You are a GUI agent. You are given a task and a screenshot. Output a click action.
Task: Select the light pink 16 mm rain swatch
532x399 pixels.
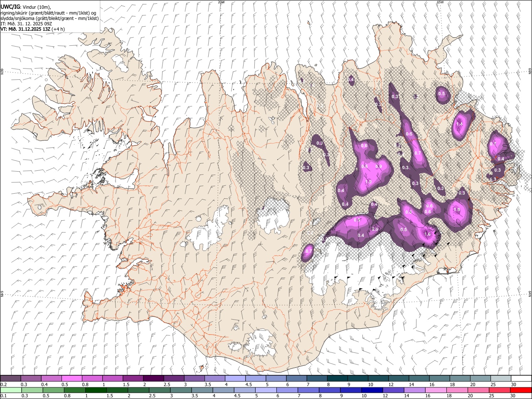click(436, 390)
